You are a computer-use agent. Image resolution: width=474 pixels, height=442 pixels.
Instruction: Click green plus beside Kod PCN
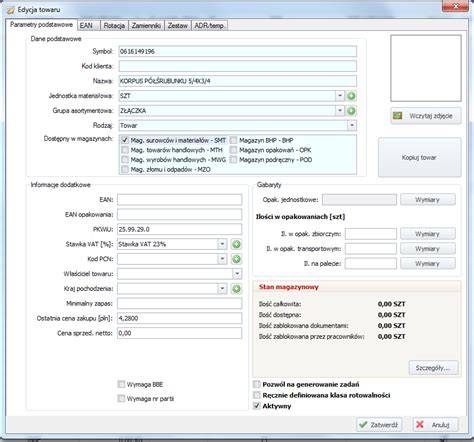(x=236, y=259)
